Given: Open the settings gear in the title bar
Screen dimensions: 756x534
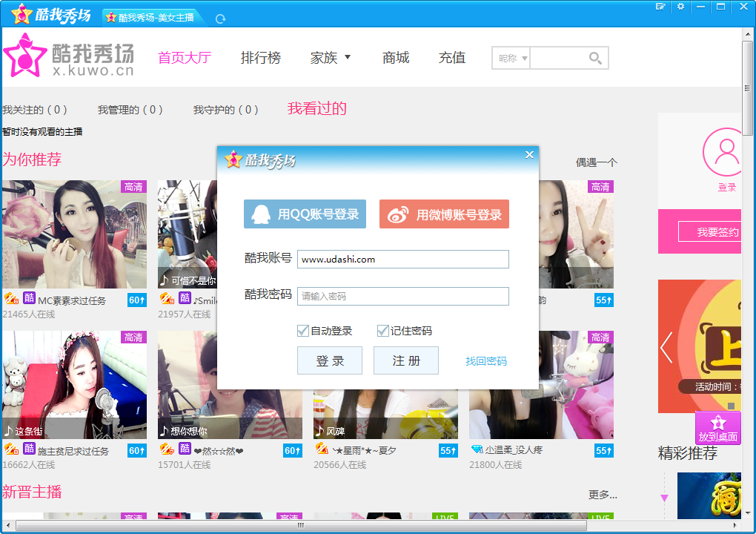Looking at the screenshot, I should click(x=680, y=7).
